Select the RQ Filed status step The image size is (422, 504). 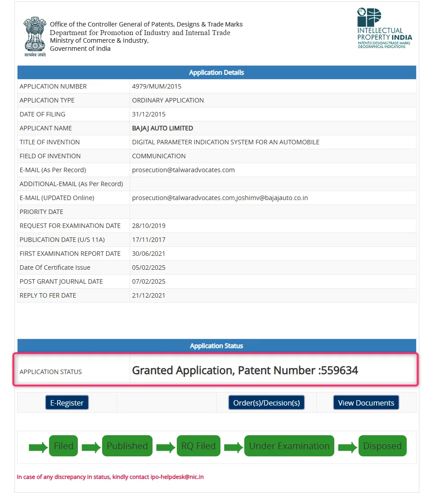[x=198, y=446]
